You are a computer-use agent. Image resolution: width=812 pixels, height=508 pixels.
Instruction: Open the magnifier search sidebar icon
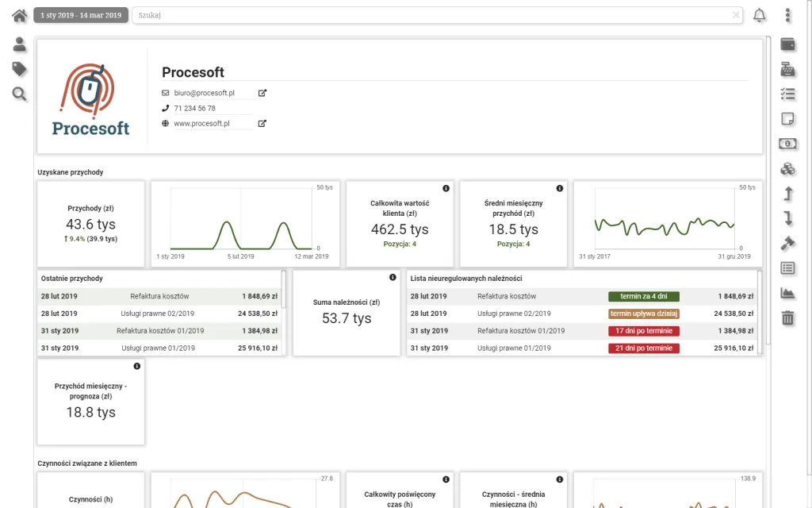[19, 94]
